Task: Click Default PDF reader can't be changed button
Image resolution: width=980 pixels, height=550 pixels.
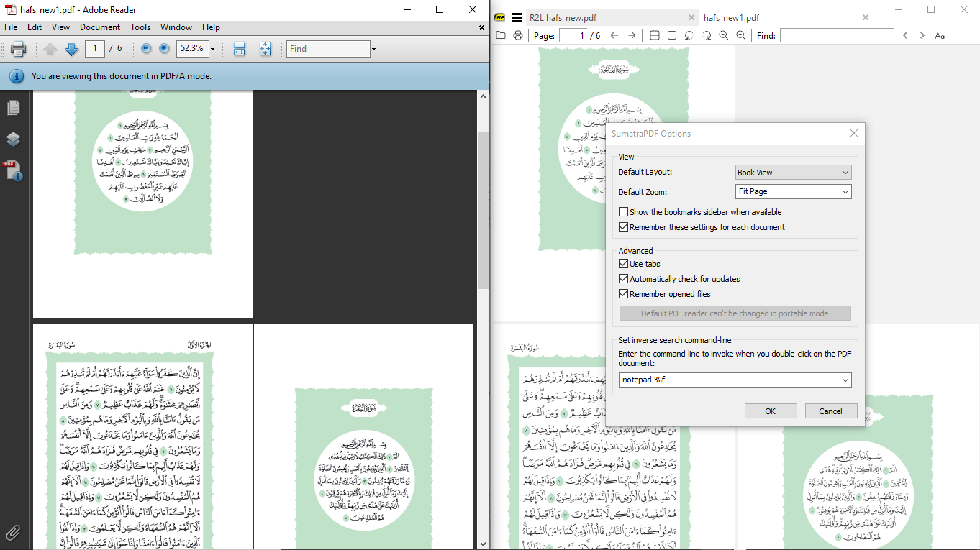Action: tap(735, 313)
